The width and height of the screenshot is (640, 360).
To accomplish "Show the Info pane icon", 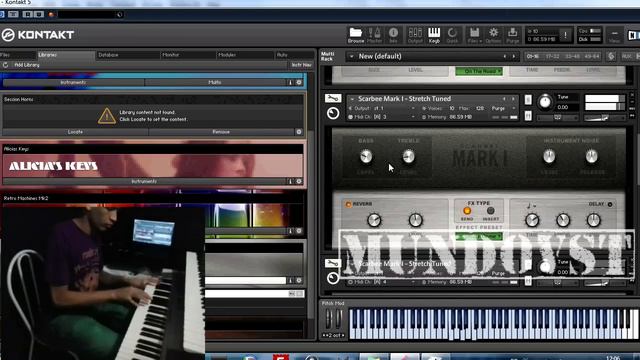I will click(393, 35).
